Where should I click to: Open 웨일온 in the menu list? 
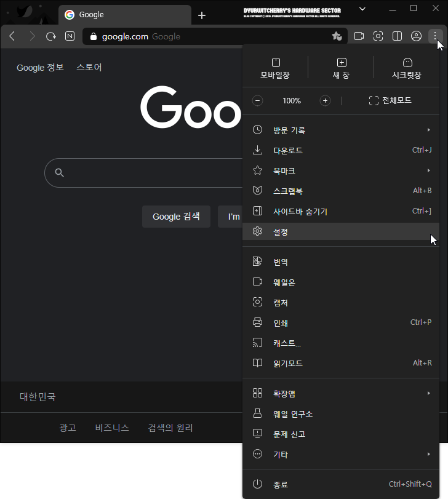tap(341, 282)
